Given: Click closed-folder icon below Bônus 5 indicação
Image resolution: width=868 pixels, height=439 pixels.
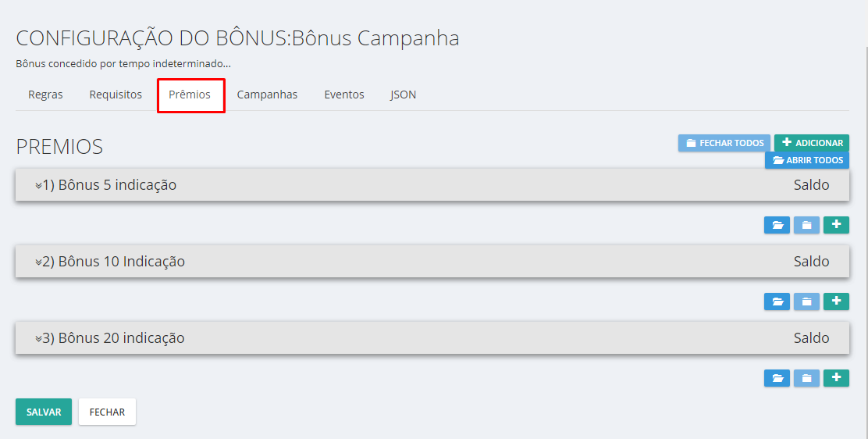Looking at the screenshot, I should pos(806,225).
